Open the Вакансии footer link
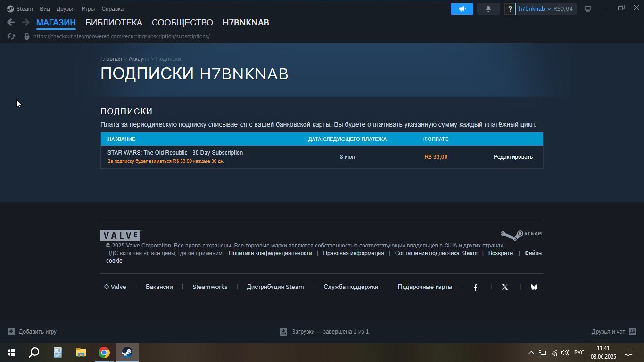Screen dimensions: 644x362 tap(159, 287)
